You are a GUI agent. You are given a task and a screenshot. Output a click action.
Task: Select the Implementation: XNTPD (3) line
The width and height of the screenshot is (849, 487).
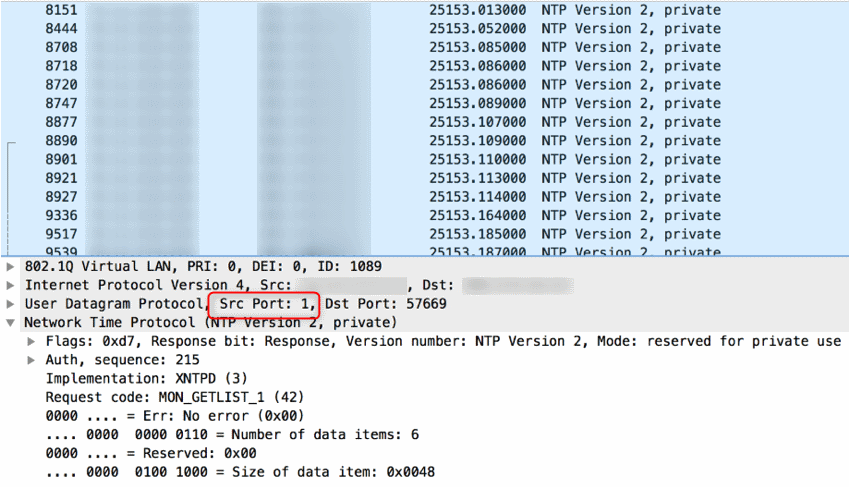146,379
